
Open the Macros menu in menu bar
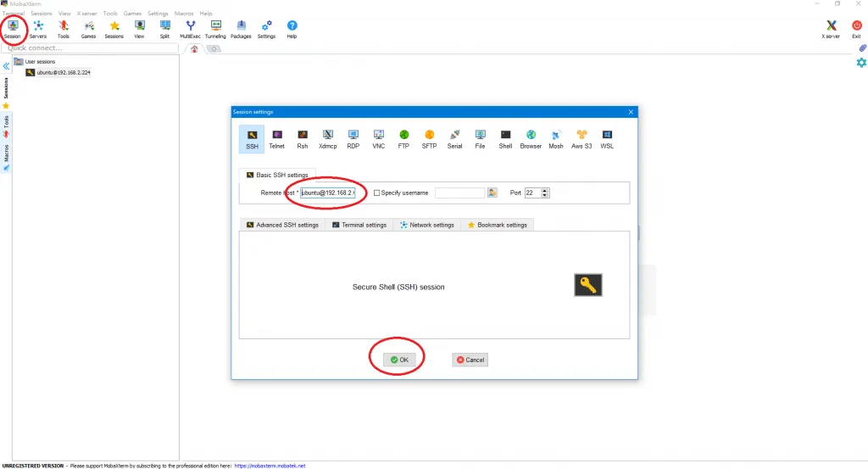[x=184, y=14]
